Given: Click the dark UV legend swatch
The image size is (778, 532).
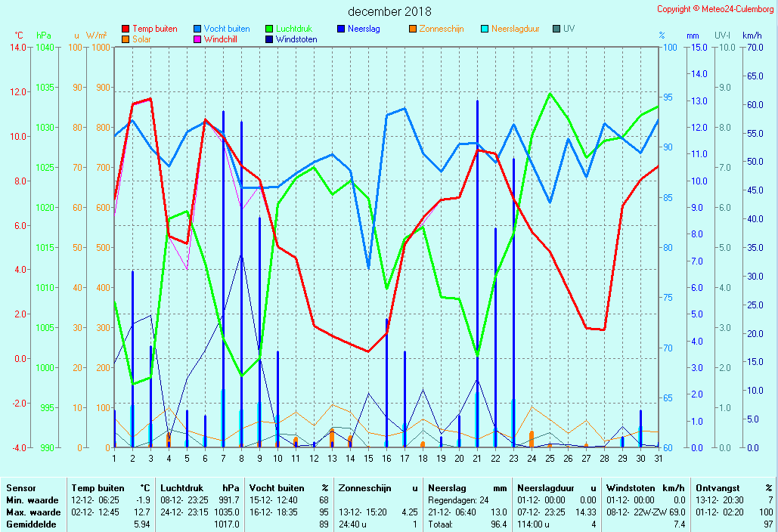Looking at the screenshot, I should point(556,29).
